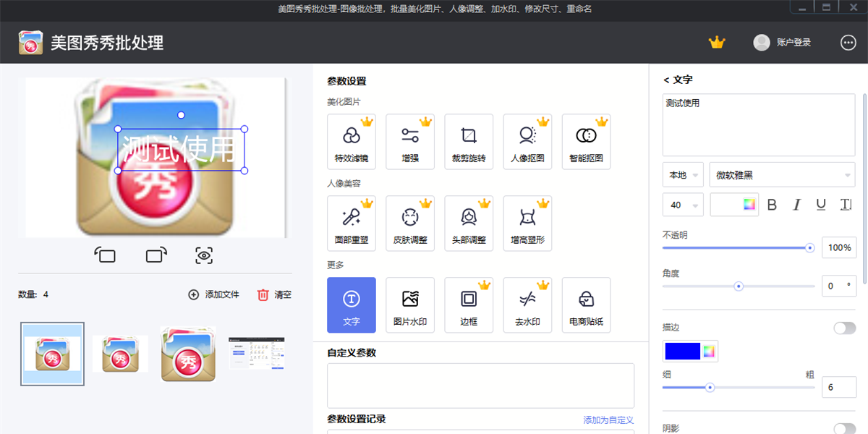Open the 裁剪旋转 crop and rotate tool
This screenshot has height=434, width=868.
tap(469, 142)
